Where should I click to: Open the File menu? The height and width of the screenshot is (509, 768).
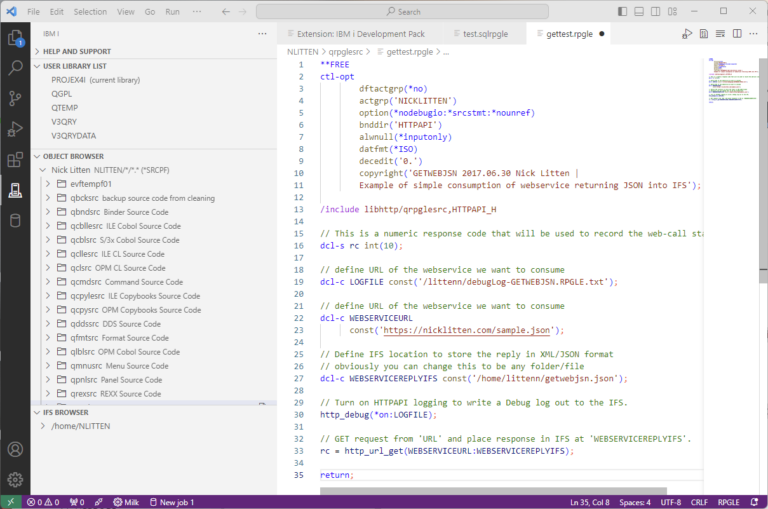(33, 12)
